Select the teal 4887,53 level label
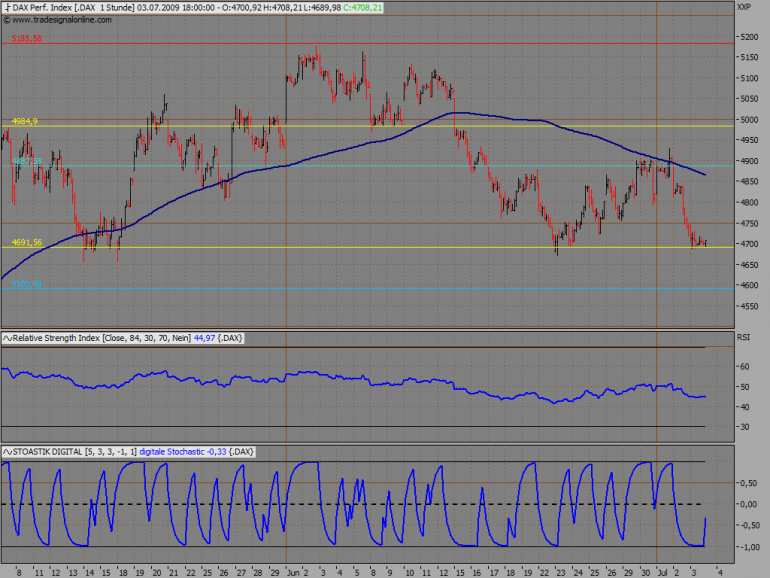The height and width of the screenshot is (578, 770). [x=27, y=161]
